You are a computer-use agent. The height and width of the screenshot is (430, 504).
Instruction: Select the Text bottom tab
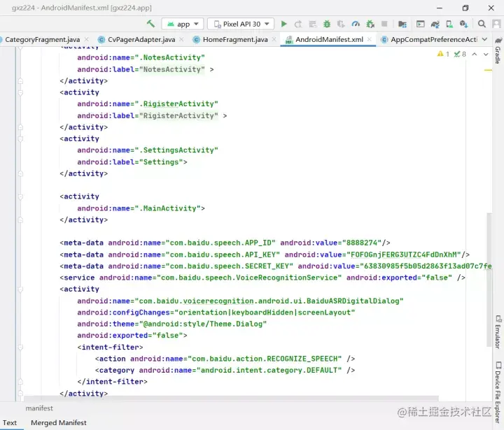[x=10, y=422]
